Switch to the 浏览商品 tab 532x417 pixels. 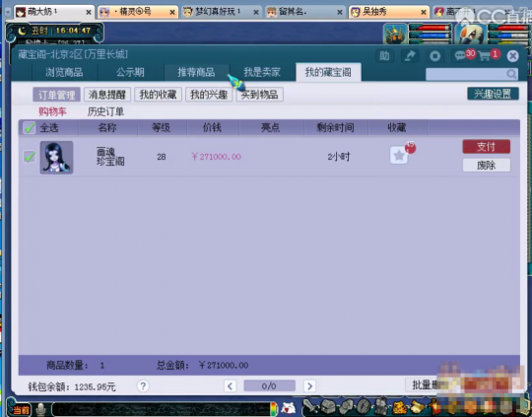click(64, 72)
